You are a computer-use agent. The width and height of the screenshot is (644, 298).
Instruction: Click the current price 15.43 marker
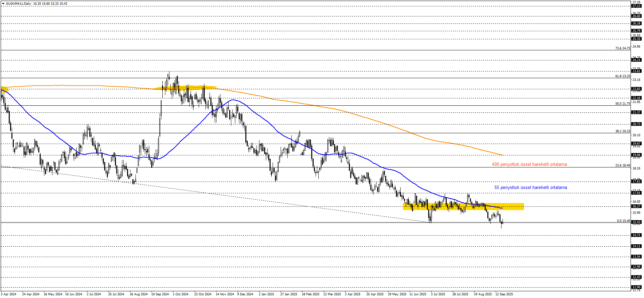[636, 222]
